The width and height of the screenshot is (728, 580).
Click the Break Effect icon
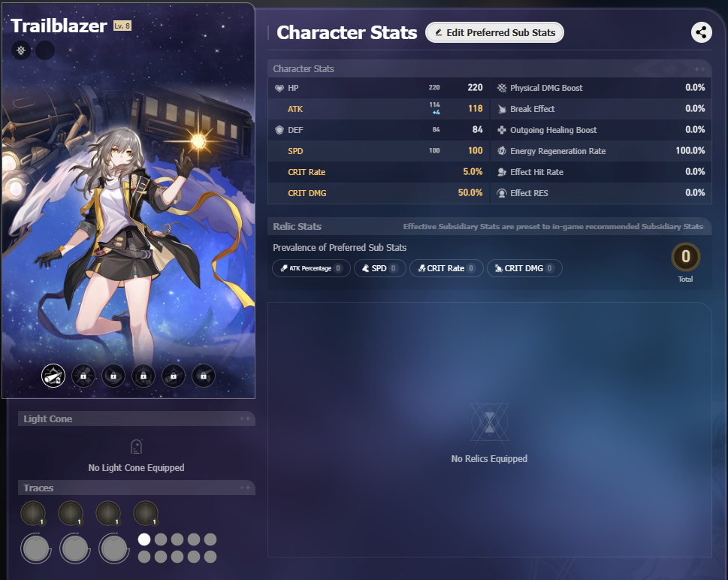pyautogui.click(x=501, y=109)
